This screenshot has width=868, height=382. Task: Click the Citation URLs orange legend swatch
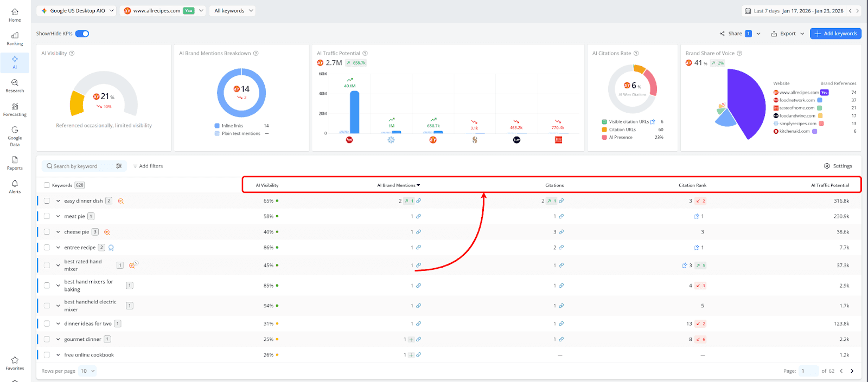point(604,130)
